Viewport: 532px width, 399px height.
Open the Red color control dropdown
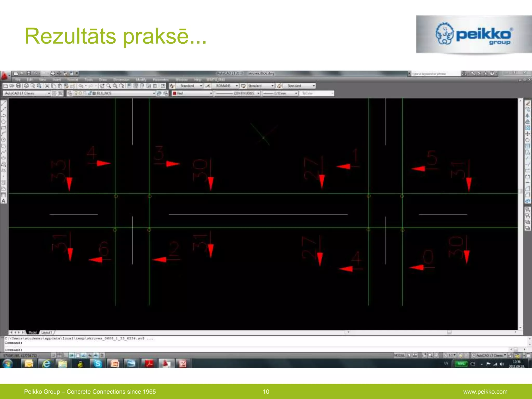211,93
